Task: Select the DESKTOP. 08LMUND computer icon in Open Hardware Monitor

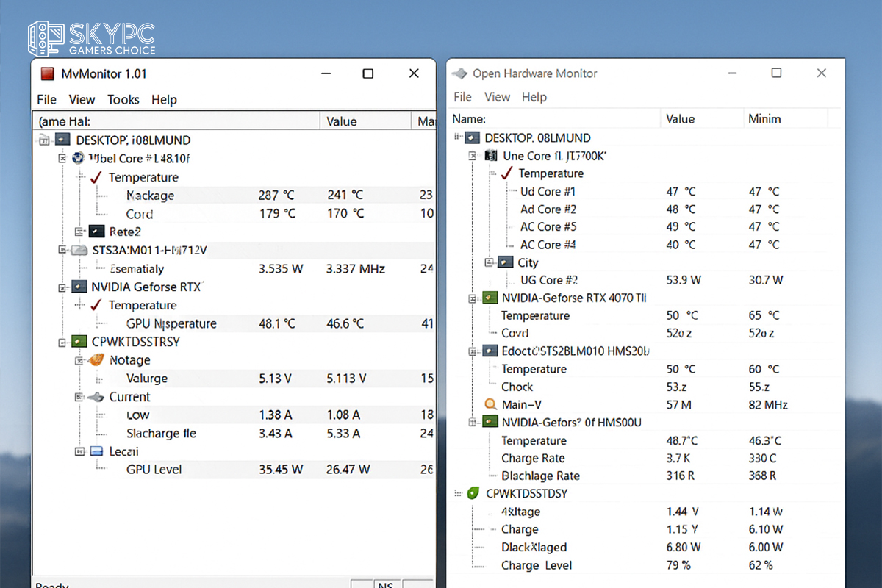Action: click(472, 137)
